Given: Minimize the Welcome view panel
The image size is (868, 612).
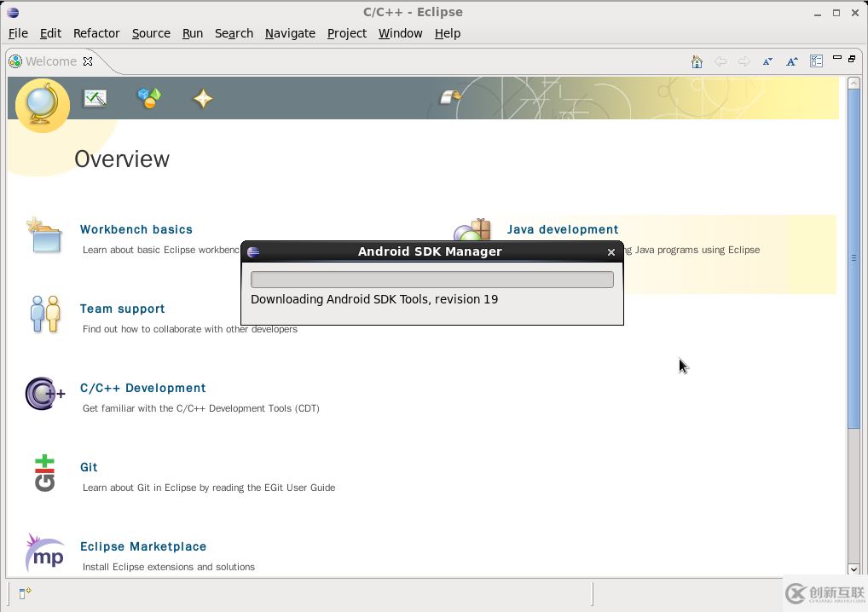Looking at the screenshot, I should click(837, 58).
